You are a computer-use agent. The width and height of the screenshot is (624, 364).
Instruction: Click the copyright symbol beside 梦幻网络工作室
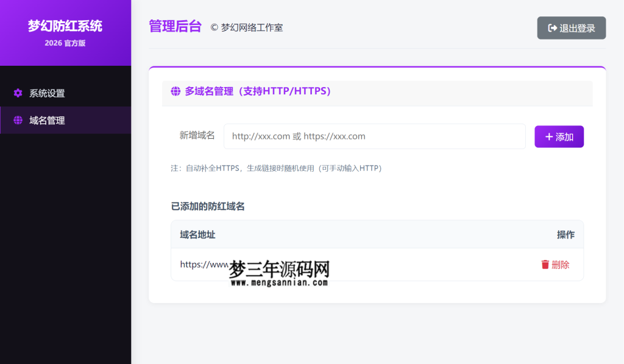pos(213,27)
